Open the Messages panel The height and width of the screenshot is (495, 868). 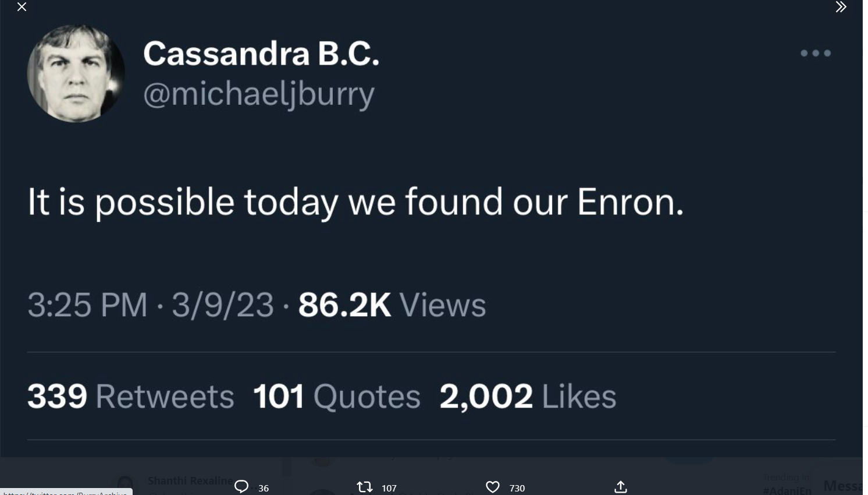tap(842, 486)
